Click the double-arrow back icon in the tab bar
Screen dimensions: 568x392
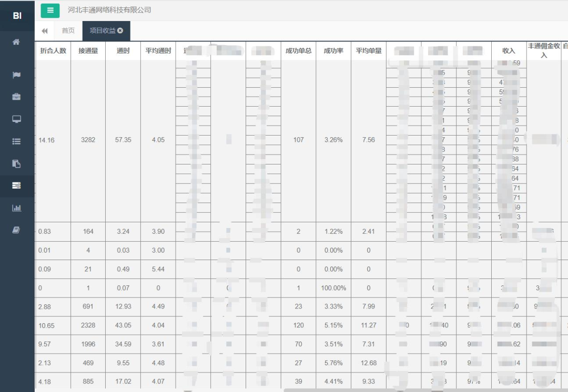pyautogui.click(x=45, y=31)
